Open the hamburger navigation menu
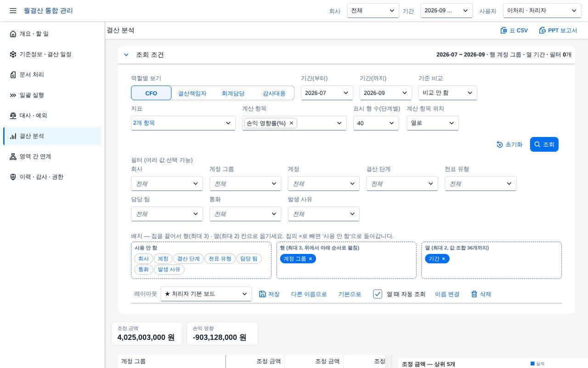 click(13, 11)
